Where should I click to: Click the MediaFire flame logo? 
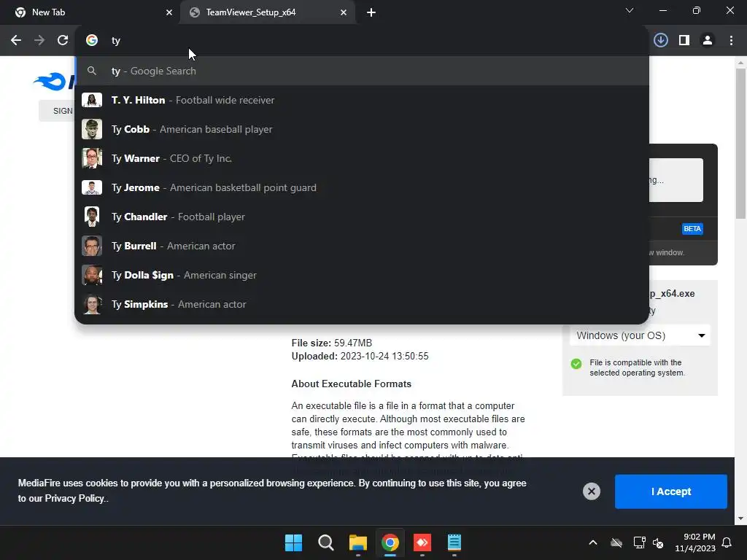tap(50, 82)
